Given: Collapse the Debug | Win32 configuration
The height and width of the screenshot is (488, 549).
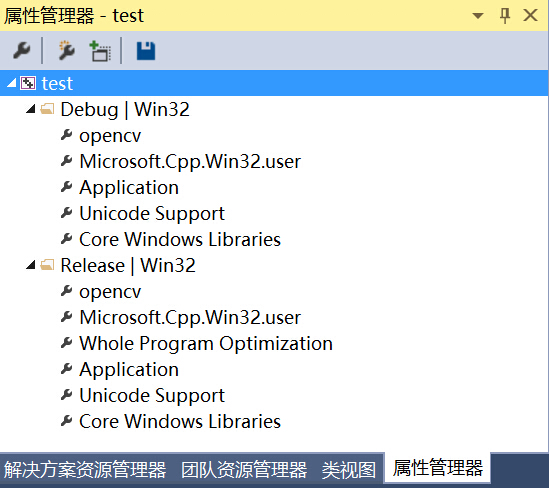Looking at the screenshot, I should (x=31, y=109).
